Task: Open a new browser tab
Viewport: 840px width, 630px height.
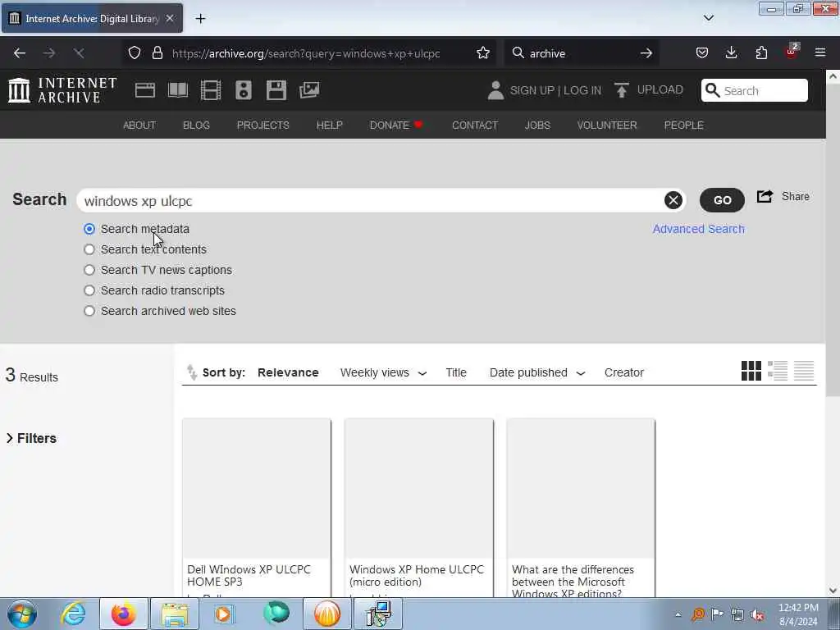Action: pyautogui.click(x=200, y=19)
